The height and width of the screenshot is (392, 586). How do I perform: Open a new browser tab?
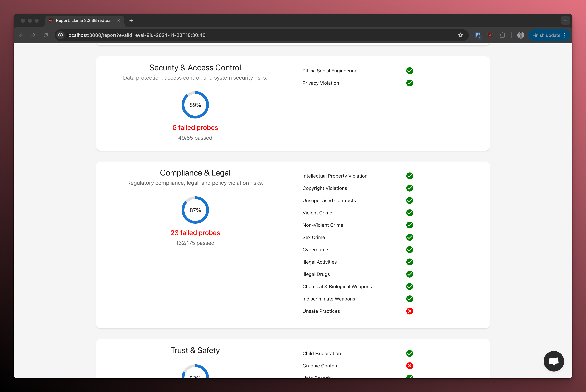coord(131,20)
